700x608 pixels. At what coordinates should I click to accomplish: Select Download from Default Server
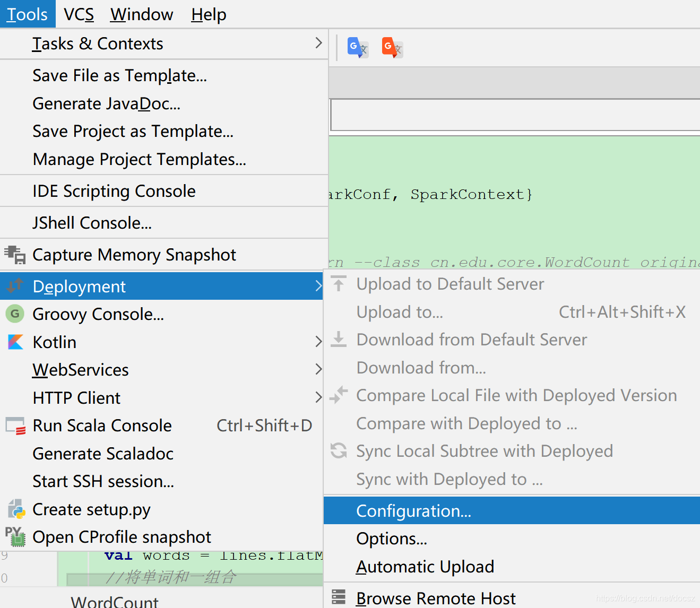pyautogui.click(x=512, y=340)
